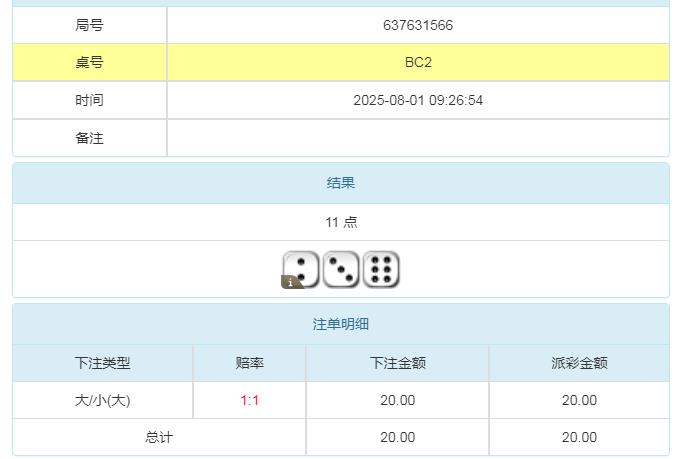Click the 赔率 column header
Screen dimensions: 676x459
coord(249,363)
